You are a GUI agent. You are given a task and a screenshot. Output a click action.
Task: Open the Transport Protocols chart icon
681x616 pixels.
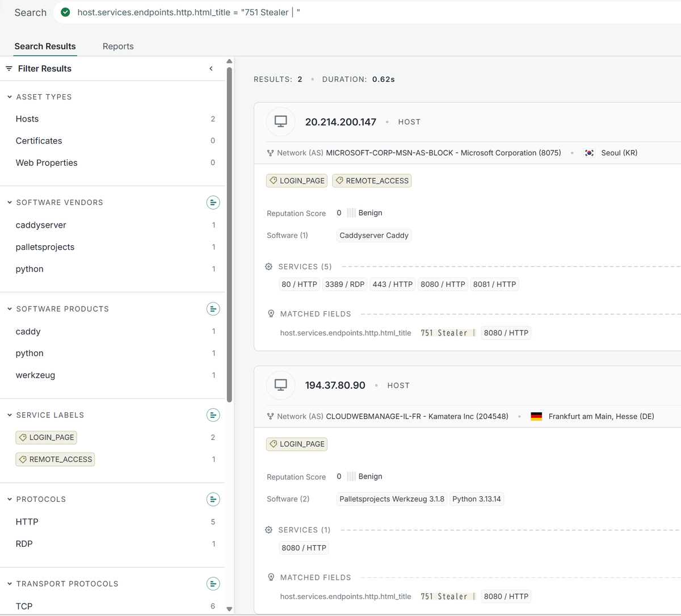[213, 584]
